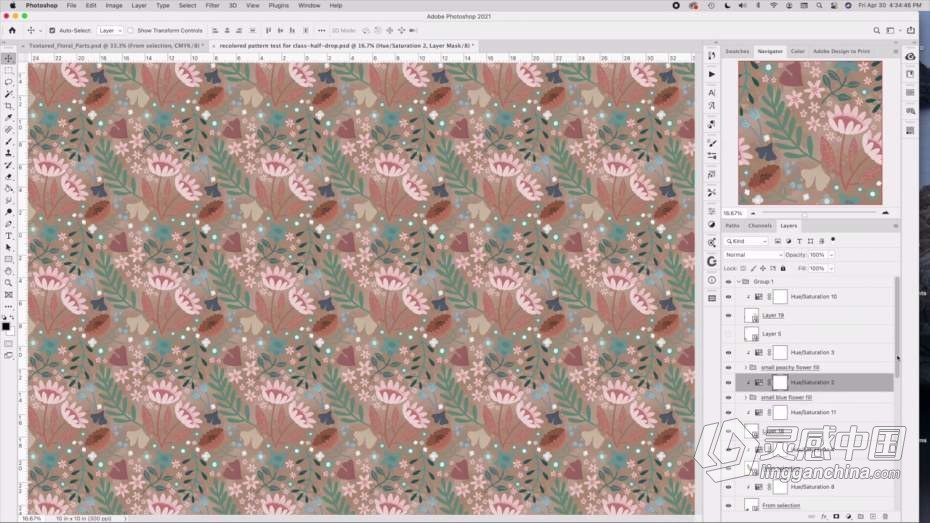Select the Lasso tool

coord(8,82)
